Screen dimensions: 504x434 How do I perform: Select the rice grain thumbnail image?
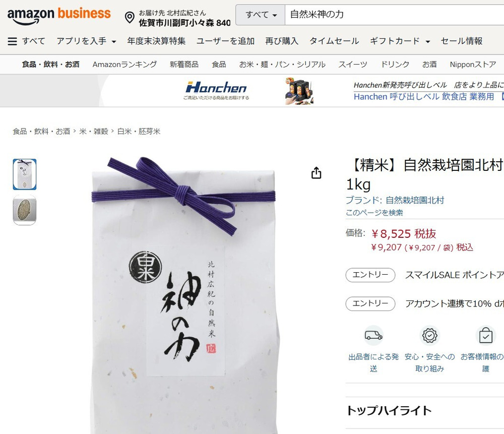24,210
